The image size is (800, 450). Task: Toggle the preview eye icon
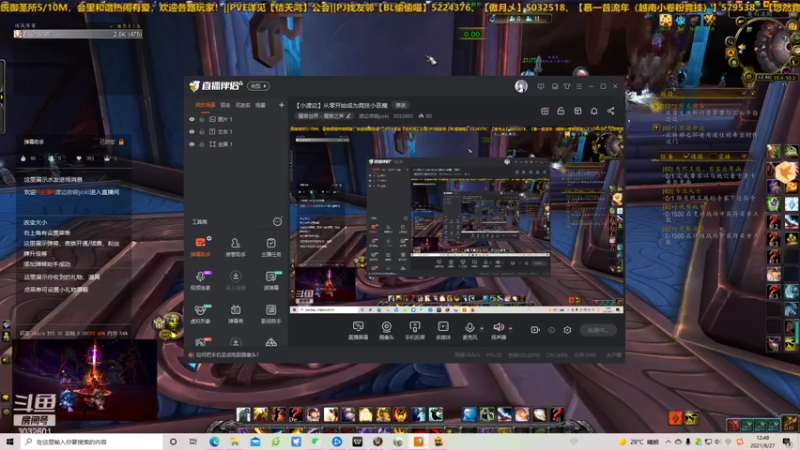(x=552, y=330)
